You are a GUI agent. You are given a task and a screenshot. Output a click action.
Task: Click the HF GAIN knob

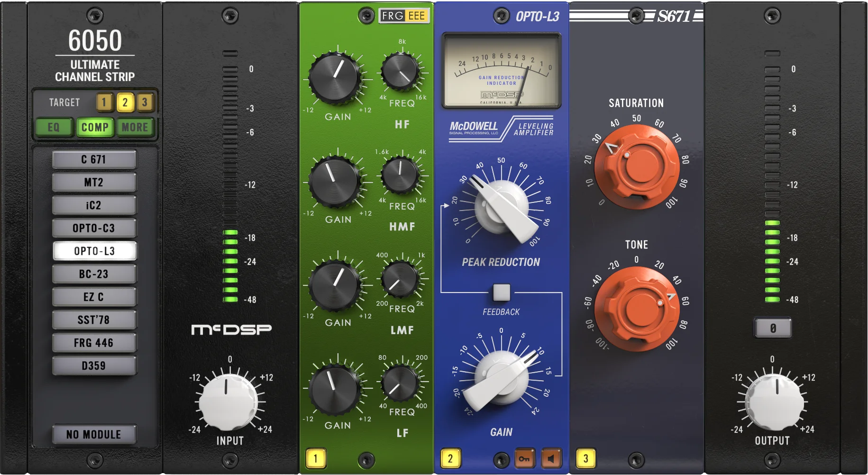coord(335,78)
